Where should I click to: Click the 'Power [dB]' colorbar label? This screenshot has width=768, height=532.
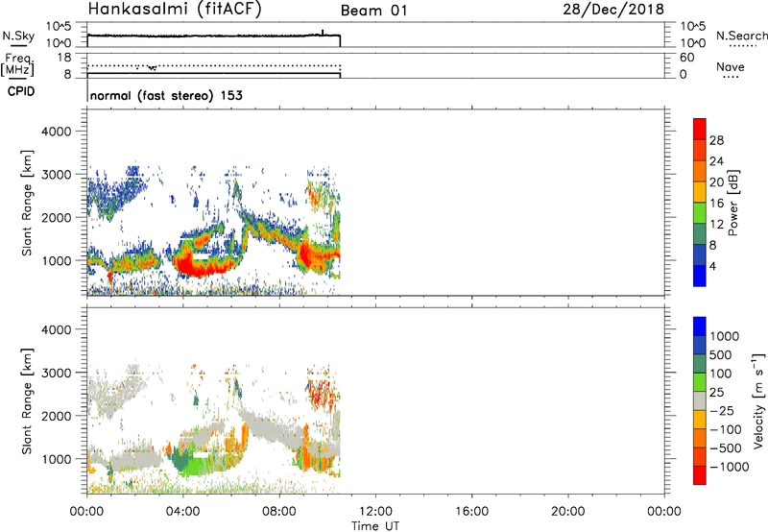point(732,203)
